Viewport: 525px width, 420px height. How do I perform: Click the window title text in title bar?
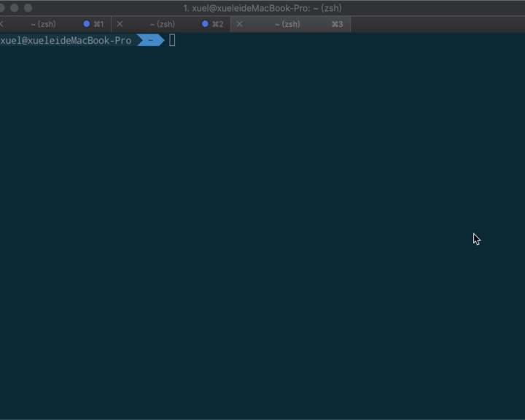(x=262, y=8)
